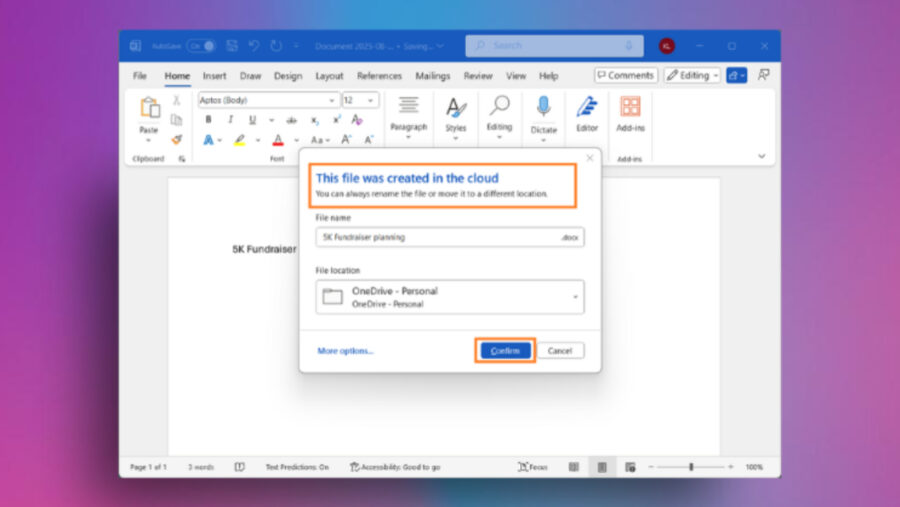Click the microphone icon in Search box
This screenshot has height=507, width=900.
pos(629,45)
